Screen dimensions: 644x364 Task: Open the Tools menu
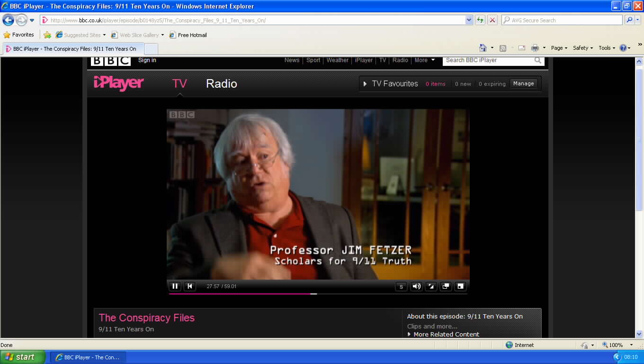[607, 48]
